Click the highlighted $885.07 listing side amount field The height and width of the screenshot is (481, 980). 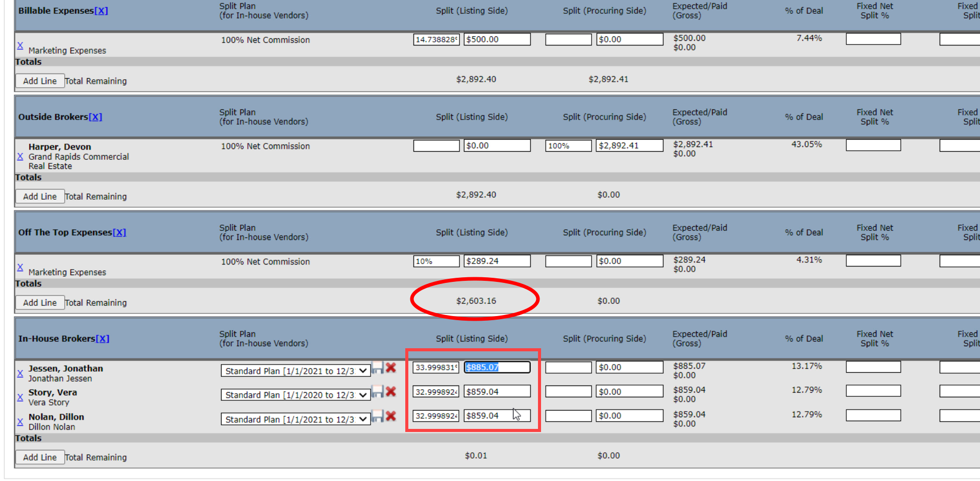497,367
